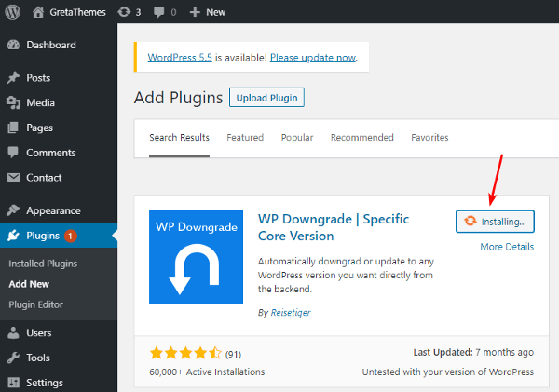This screenshot has height=392, width=559.
Task: Click GretaThemes site name in admin bar
Action: tap(77, 12)
